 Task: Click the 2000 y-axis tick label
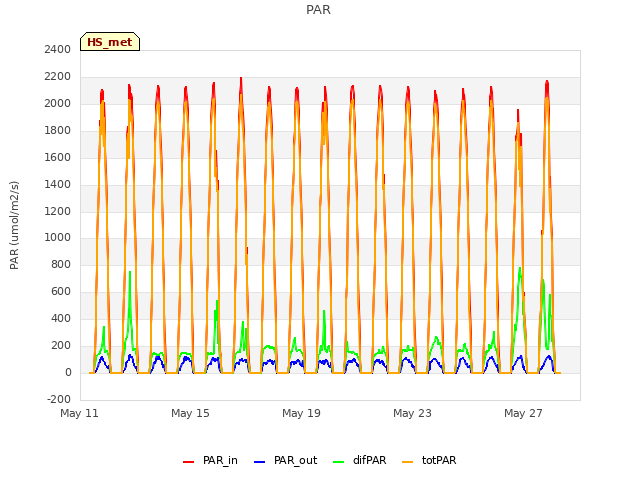click(x=58, y=103)
